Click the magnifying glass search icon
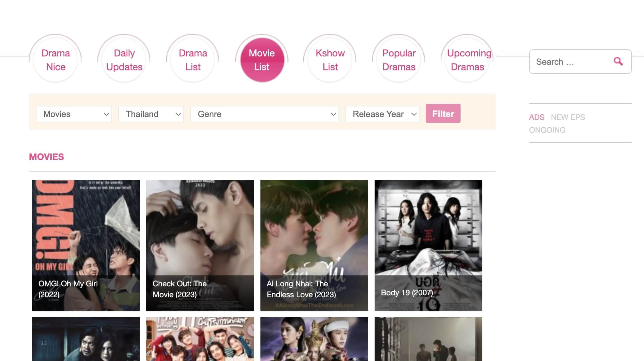644x361 pixels. click(x=618, y=61)
